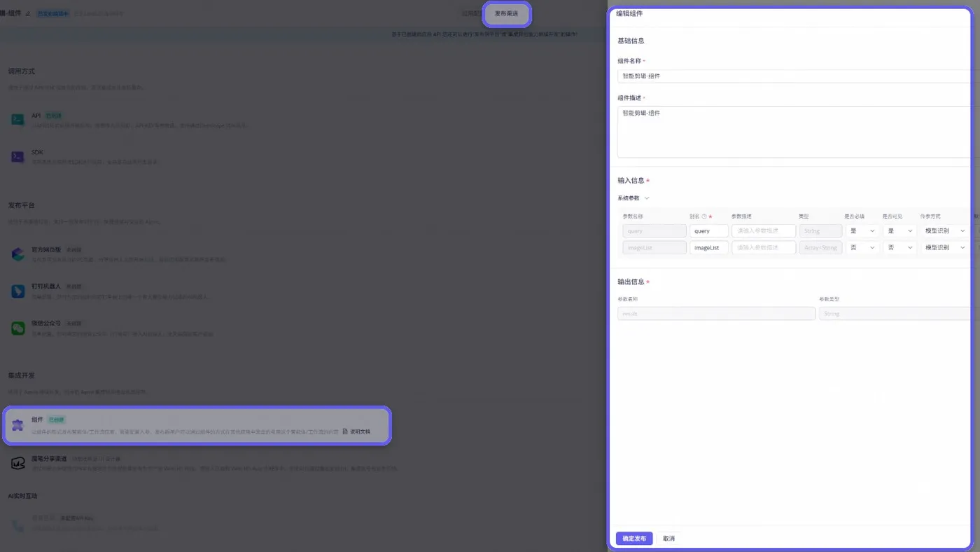The width and height of the screenshot is (980, 552).
Task: Click the disabled String type field for query
Action: 820,230
